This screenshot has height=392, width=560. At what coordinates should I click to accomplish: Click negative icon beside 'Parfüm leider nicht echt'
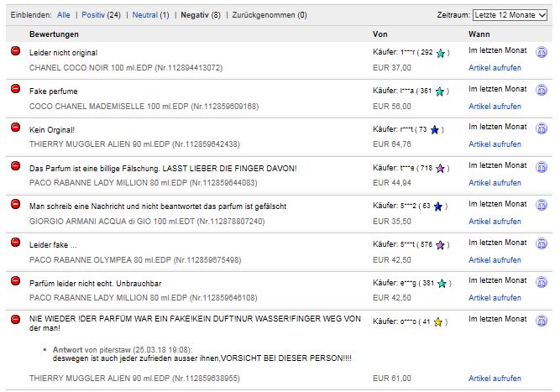(x=15, y=281)
